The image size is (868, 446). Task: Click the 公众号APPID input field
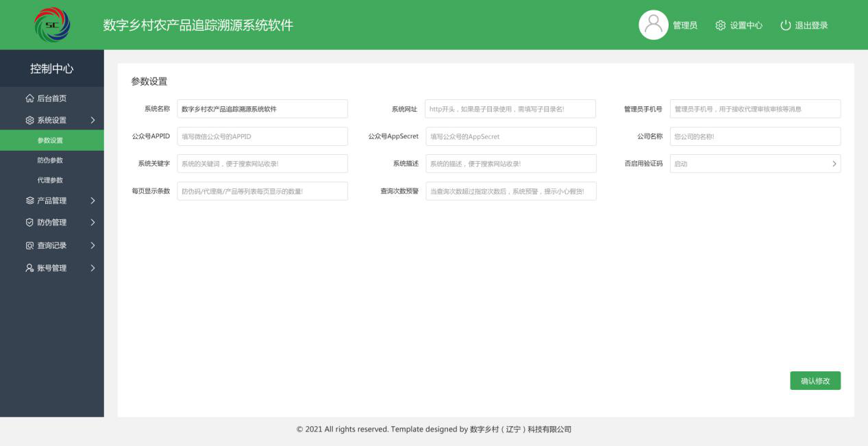click(x=262, y=136)
